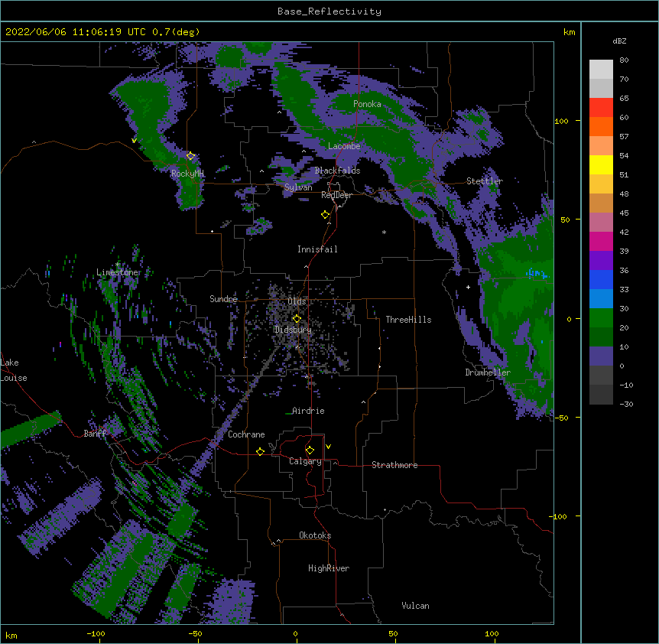Select the Banff label
This screenshot has width=659, height=644.
pyautogui.click(x=95, y=434)
